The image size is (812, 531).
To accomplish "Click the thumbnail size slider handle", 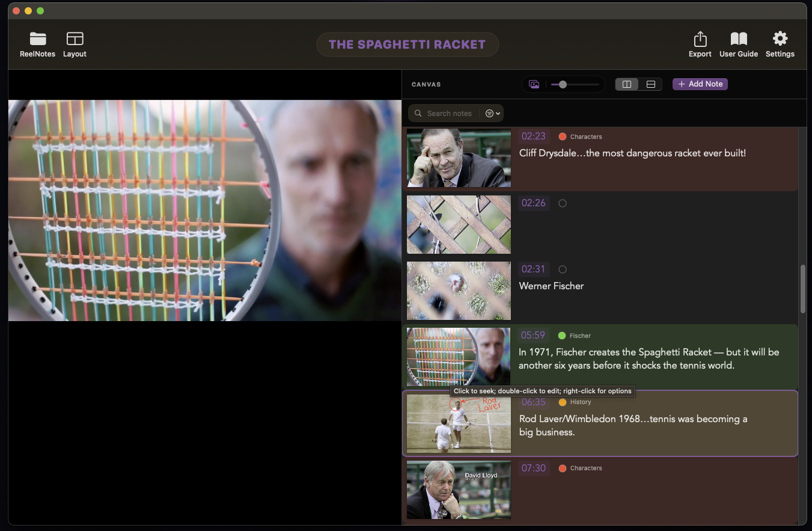I will coord(563,85).
